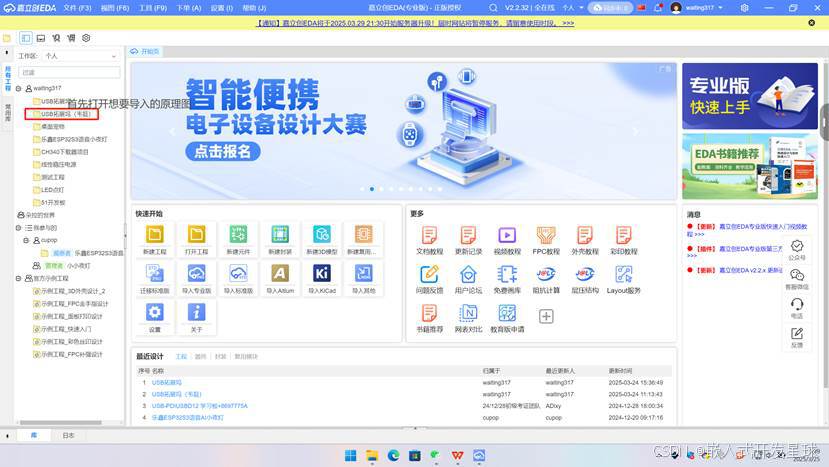Screen dimensions: 829x467
Task: Click project panel horizontal scrollbar
Action: (60, 423)
